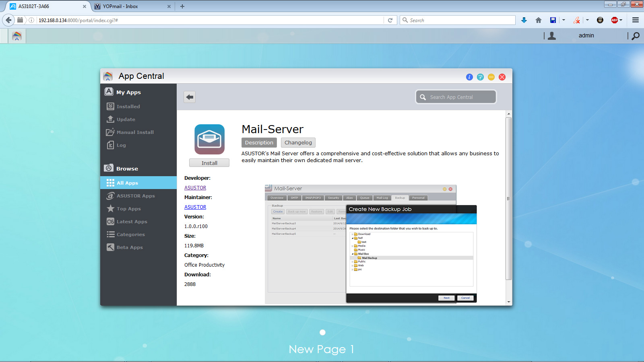The width and height of the screenshot is (644, 362).
Task: Open Manual Install section
Action: [135, 132]
